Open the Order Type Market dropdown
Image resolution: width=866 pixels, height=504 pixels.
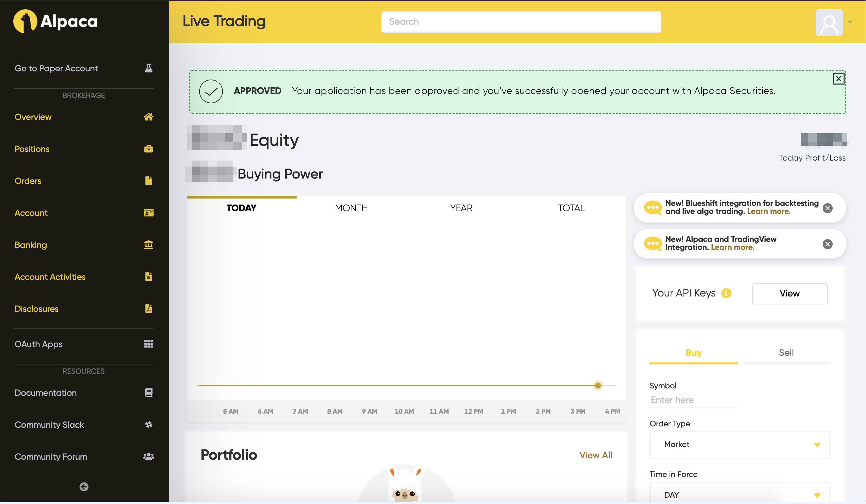point(740,445)
